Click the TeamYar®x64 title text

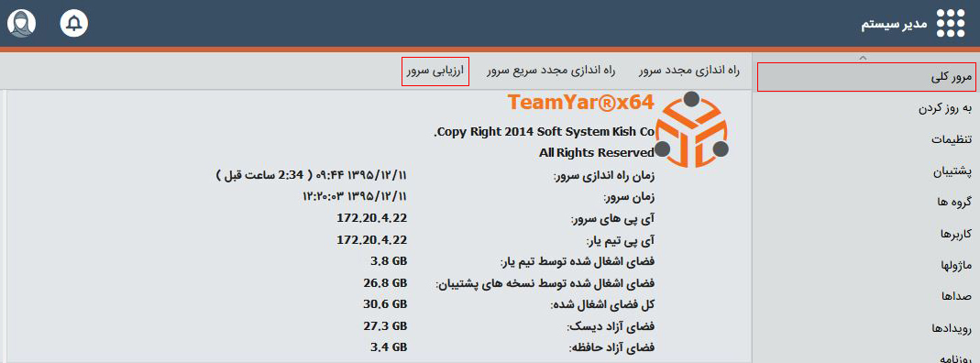click(580, 102)
